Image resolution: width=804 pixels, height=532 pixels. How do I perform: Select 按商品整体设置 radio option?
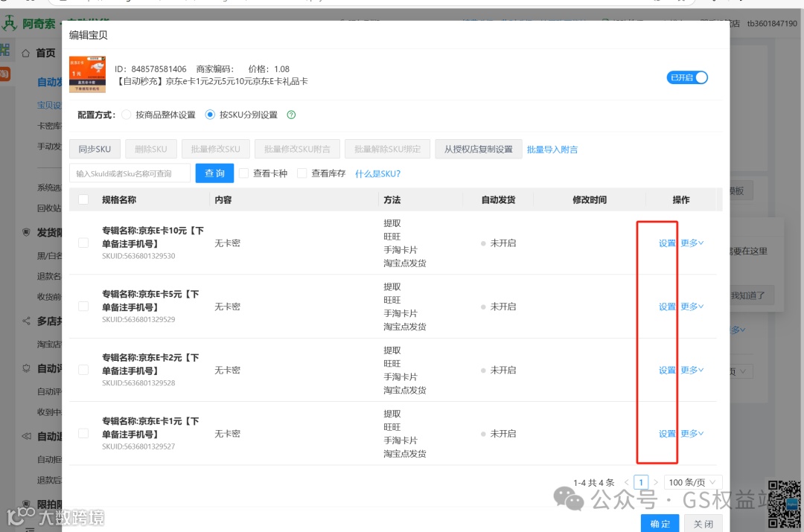(126, 115)
